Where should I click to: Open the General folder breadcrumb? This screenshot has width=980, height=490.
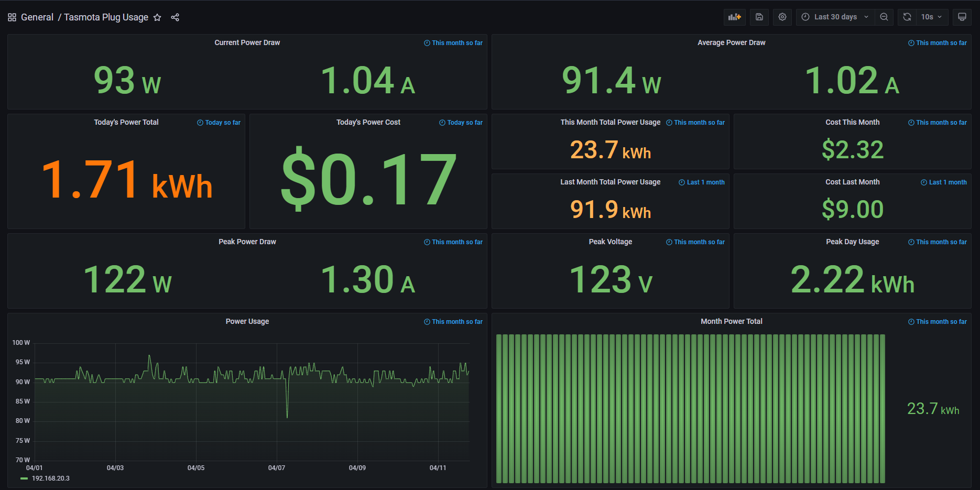point(37,17)
